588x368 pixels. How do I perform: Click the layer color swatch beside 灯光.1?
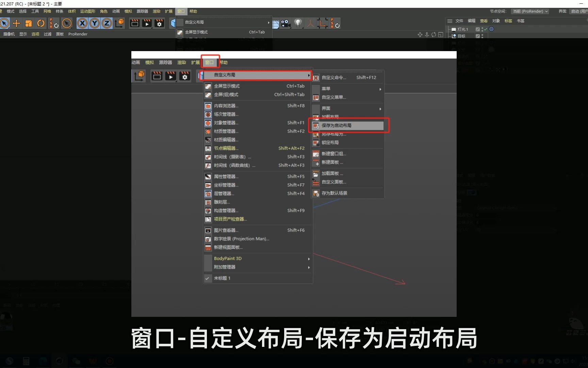click(477, 29)
